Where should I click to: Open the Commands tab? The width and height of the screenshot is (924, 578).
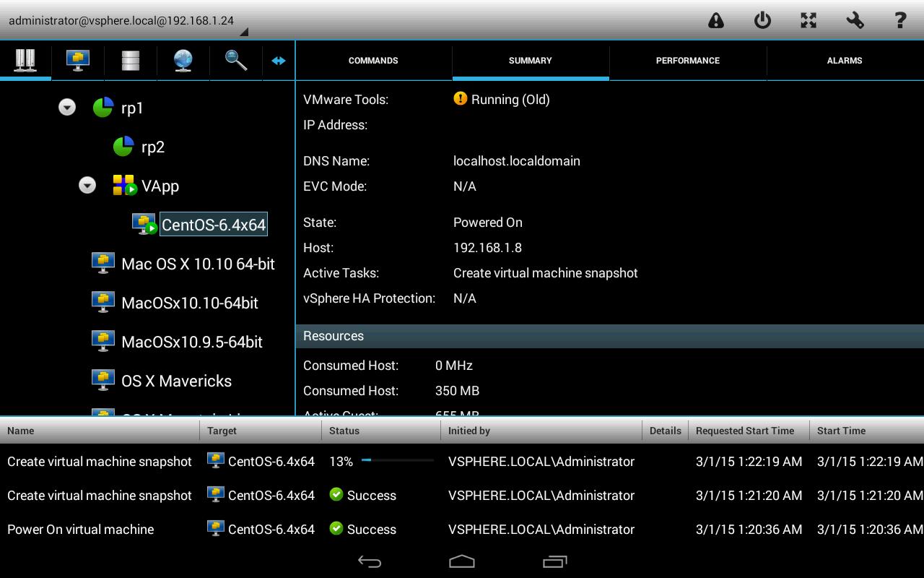pos(373,61)
